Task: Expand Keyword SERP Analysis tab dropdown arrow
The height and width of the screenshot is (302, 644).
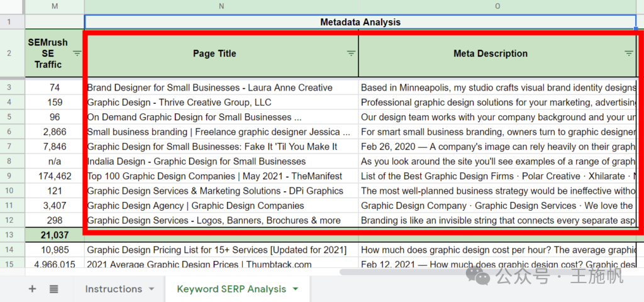Action: (x=296, y=289)
